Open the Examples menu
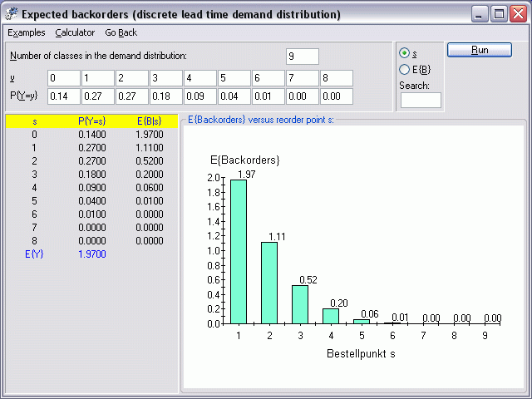 pos(27,32)
